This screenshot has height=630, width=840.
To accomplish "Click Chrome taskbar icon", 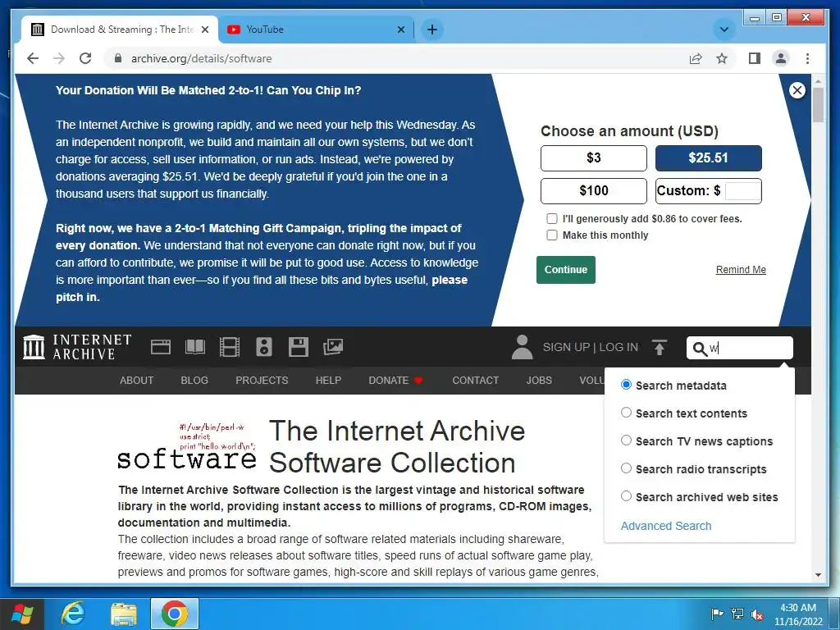I will (x=175, y=614).
